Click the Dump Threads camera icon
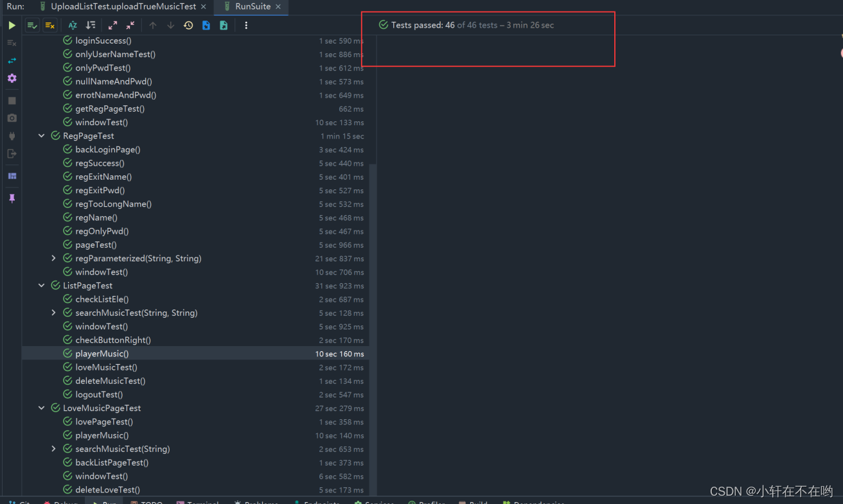Screen dimensions: 843x504 [x=12, y=118]
